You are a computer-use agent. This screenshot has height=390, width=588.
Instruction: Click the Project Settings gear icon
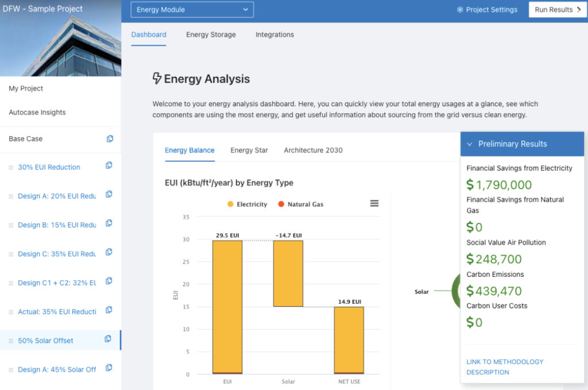tap(459, 9)
